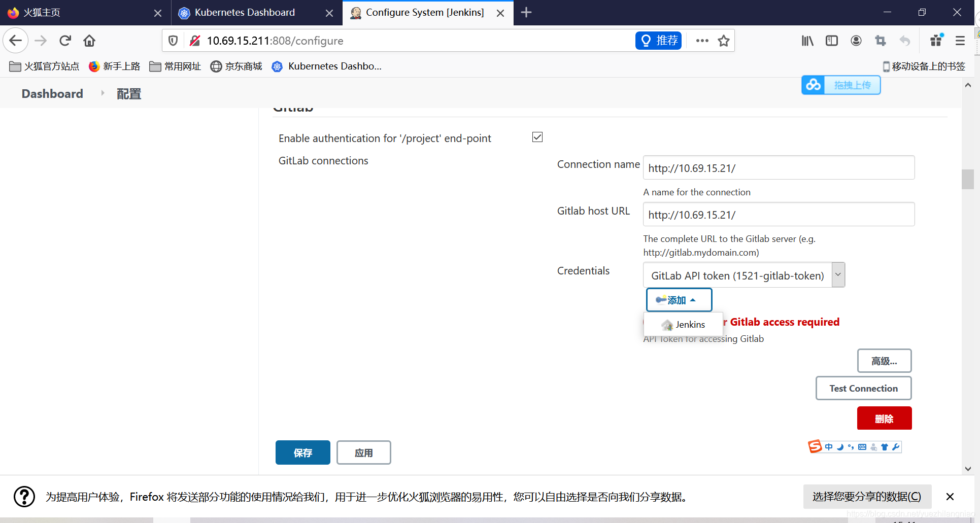
Task: Click the Sogou input method S icon
Action: point(815,446)
